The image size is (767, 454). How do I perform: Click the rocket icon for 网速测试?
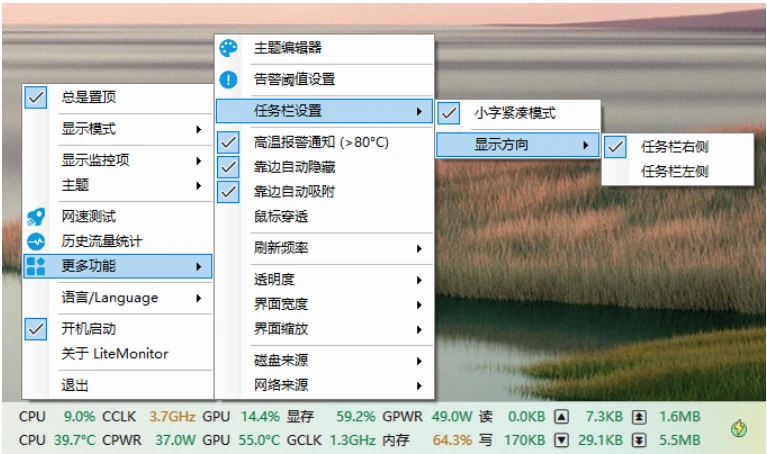[36, 216]
